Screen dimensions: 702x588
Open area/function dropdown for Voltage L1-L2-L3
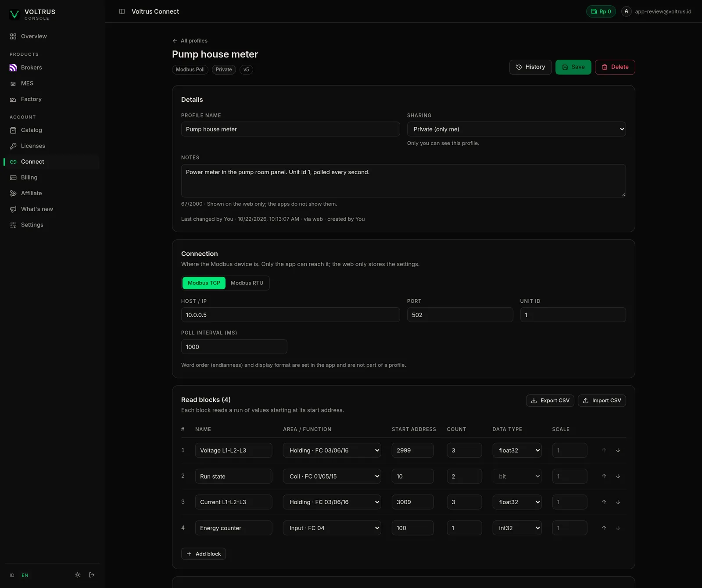tap(332, 451)
